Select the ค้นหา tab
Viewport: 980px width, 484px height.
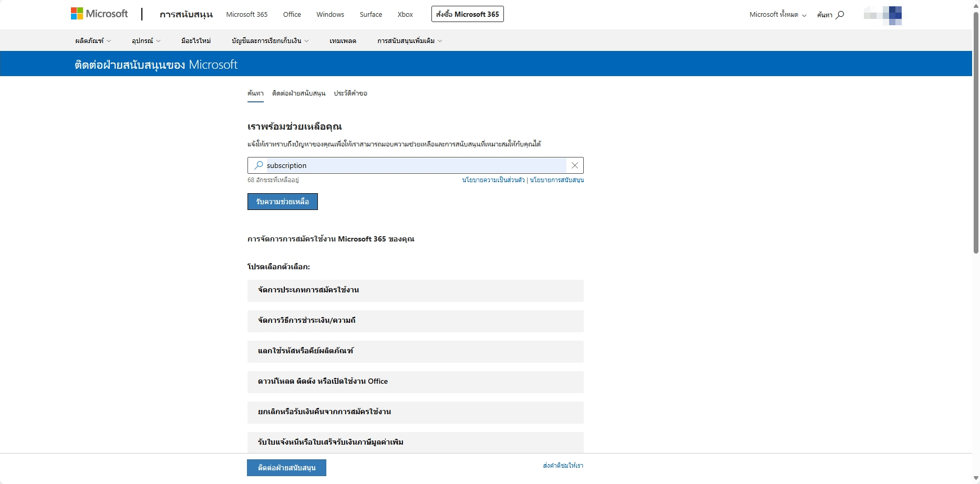255,93
